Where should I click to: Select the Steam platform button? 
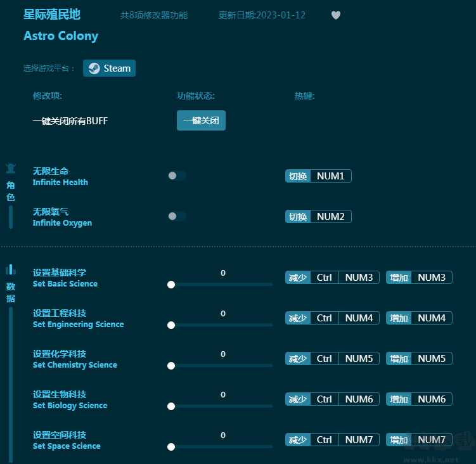(x=109, y=68)
